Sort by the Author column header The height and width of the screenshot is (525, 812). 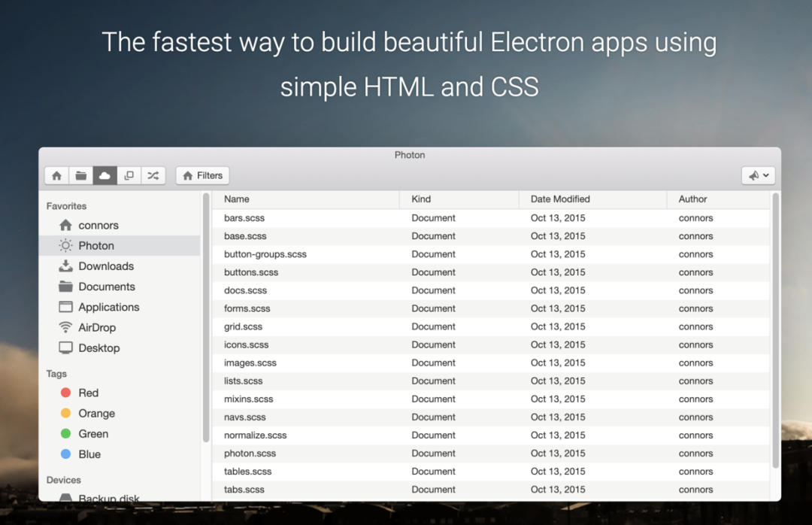point(718,199)
